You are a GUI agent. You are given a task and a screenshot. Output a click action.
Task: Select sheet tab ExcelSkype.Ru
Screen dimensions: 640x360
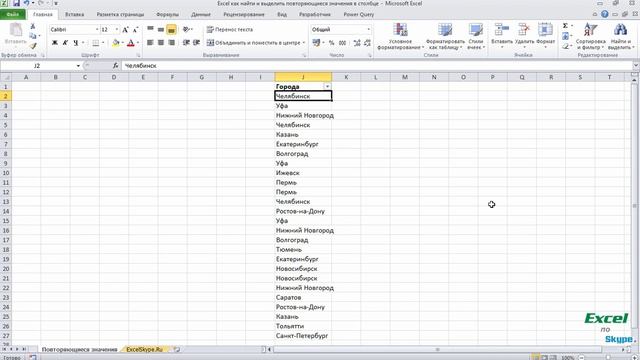tap(144, 349)
